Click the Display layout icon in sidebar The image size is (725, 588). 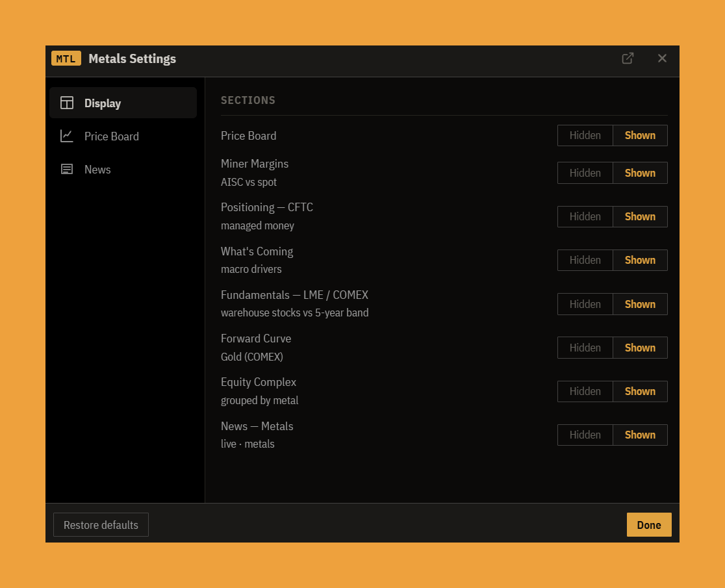tap(67, 103)
